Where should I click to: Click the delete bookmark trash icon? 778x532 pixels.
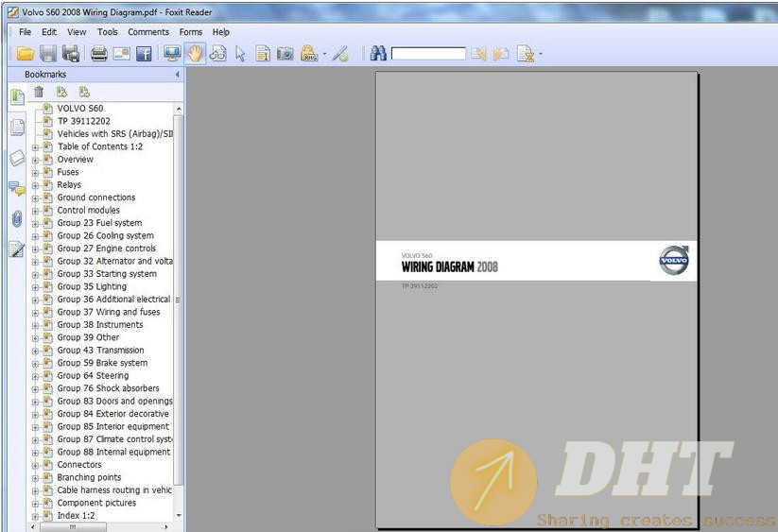39,92
